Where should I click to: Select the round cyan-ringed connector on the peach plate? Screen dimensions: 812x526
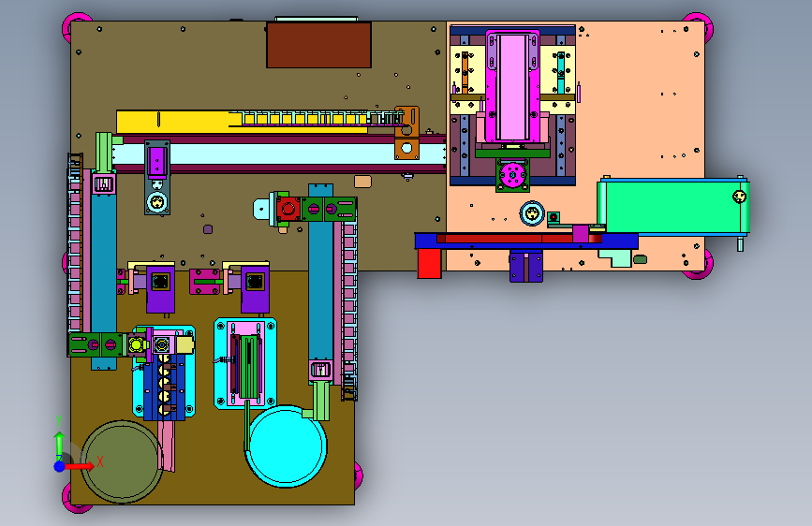[532, 213]
